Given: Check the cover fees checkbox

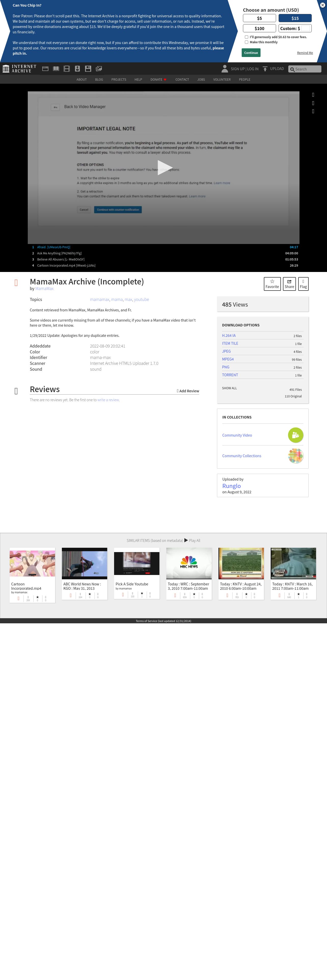Looking at the screenshot, I should click(246, 37).
